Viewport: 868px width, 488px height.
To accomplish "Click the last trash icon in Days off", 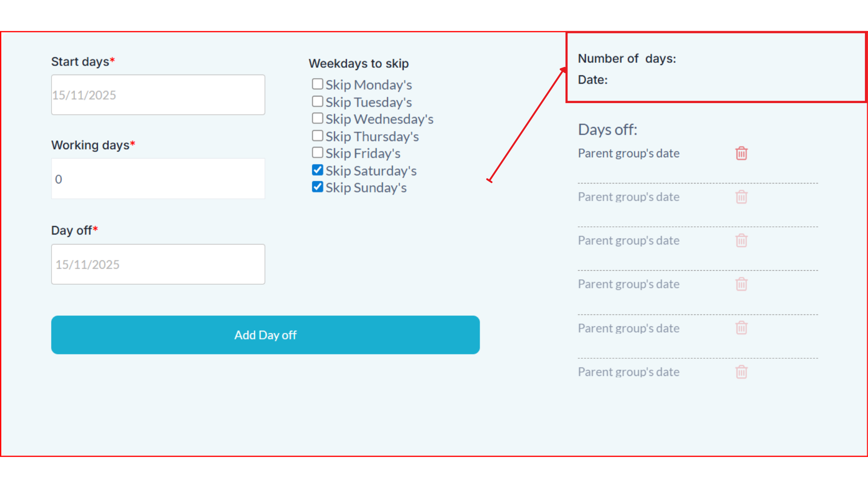I will pos(741,372).
